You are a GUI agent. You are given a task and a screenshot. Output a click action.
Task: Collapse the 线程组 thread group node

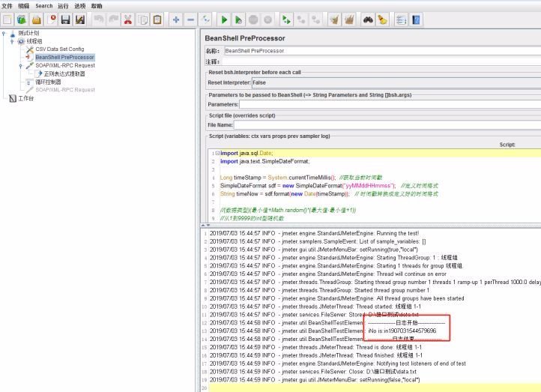[12, 41]
